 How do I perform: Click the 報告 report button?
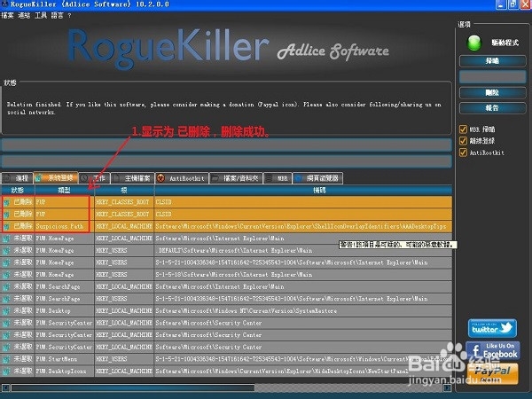[492, 108]
